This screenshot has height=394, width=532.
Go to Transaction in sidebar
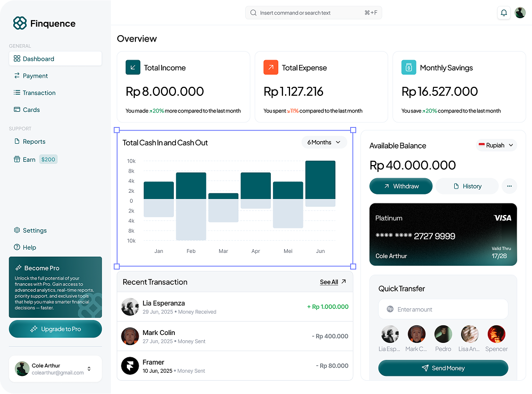tap(39, 93)
